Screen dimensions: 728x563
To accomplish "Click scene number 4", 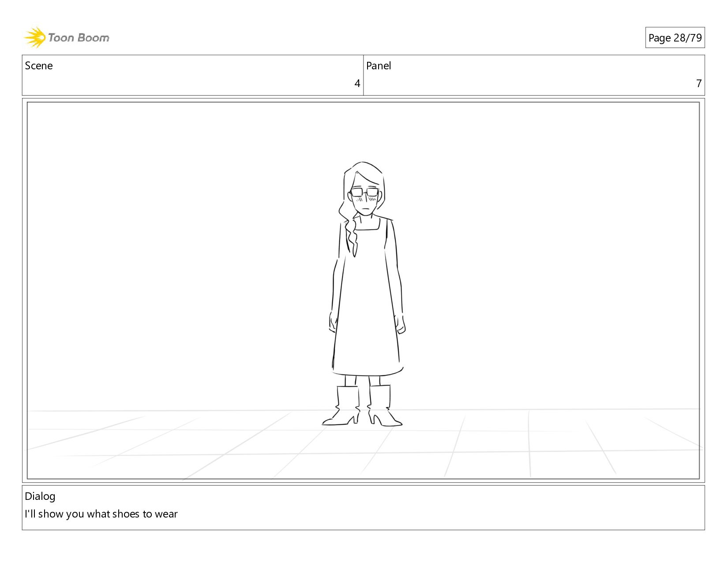I will click(357, 83).
